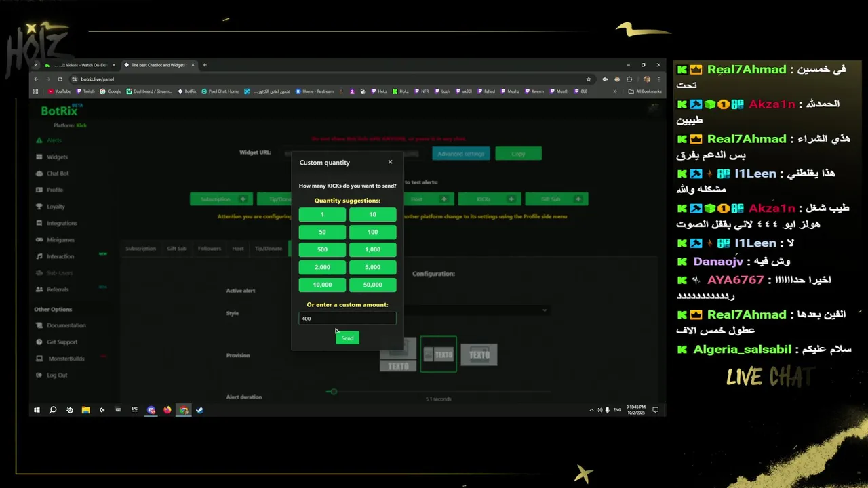Click the Send button in the dialog
The width and height of the screenshot is (868, 488).
[347, 338]
